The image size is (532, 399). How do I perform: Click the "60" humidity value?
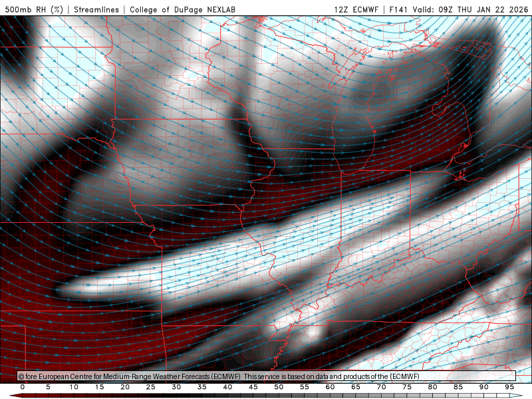330,387
